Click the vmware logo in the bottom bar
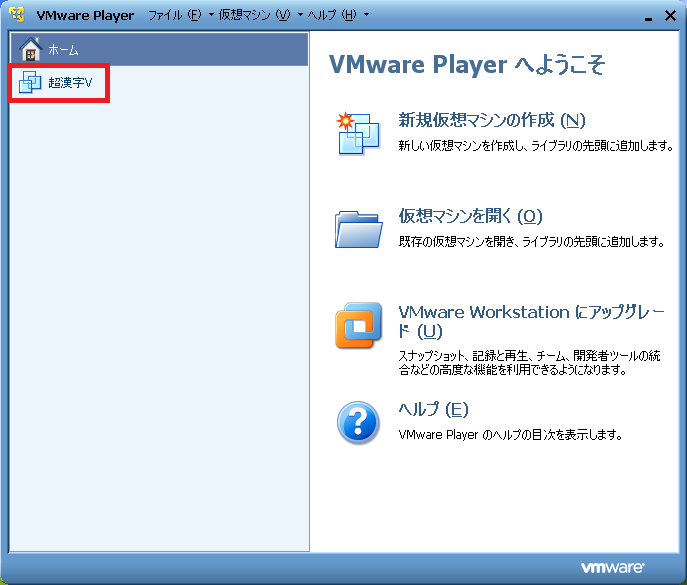 [x=612, y=567]
